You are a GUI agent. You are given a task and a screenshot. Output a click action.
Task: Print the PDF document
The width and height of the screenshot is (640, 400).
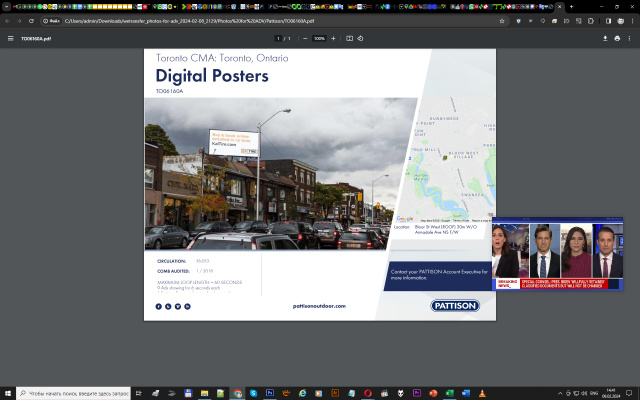coord(617,38)
